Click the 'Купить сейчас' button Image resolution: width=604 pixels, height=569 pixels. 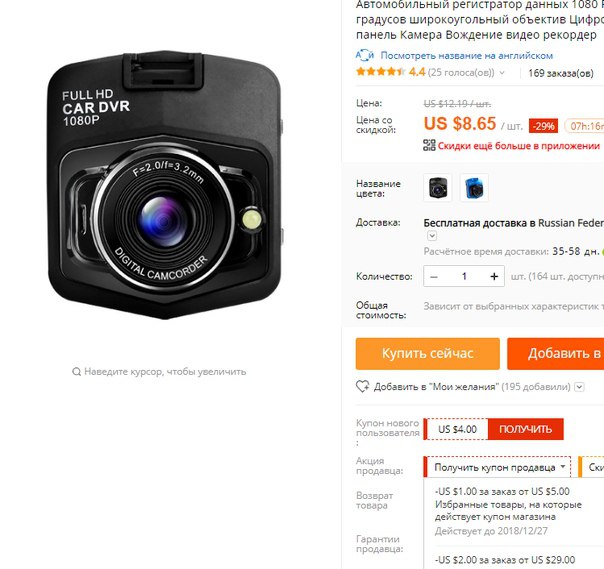(428, 354)
